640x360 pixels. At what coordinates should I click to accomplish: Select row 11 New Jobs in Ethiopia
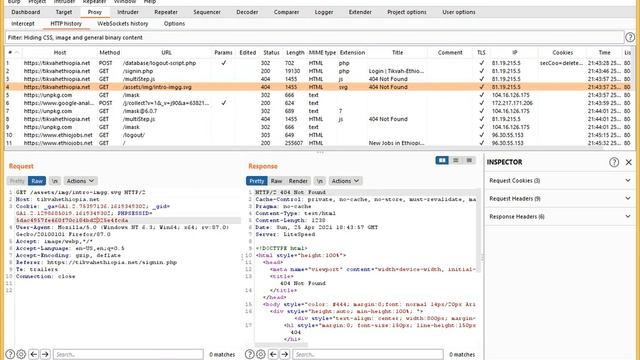[318, 143]
